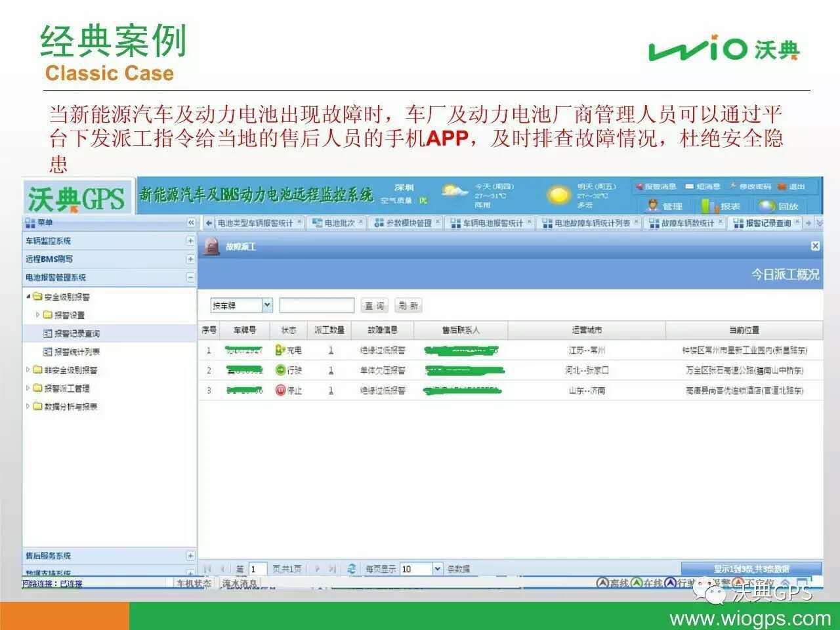Open the 按车牌 search-type dropdown
Viewport: 840px width, 630px height.
tap(267, 305)
